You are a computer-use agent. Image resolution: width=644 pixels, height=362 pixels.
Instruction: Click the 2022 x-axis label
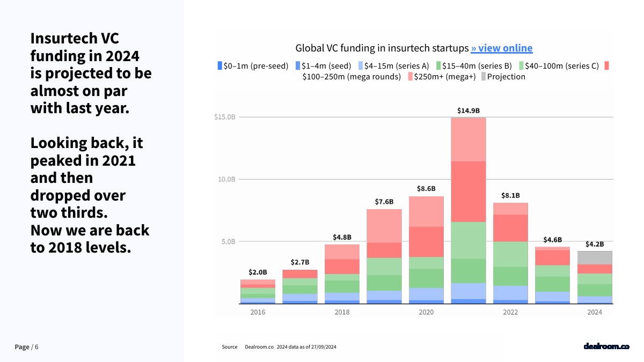[510, 313]
